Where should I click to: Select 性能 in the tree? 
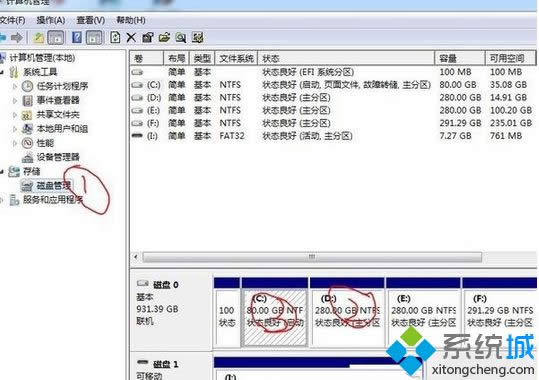pyautogui.click(x=45, y=143)
